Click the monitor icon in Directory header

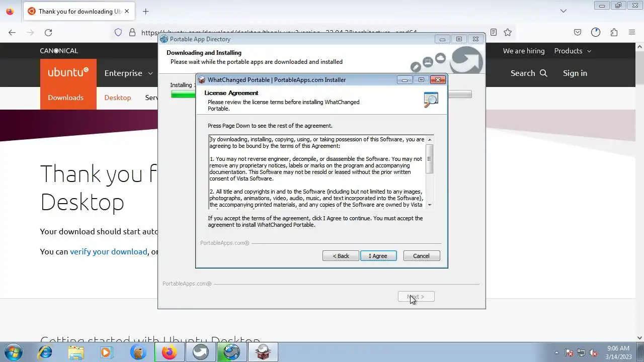coord(428,62)
